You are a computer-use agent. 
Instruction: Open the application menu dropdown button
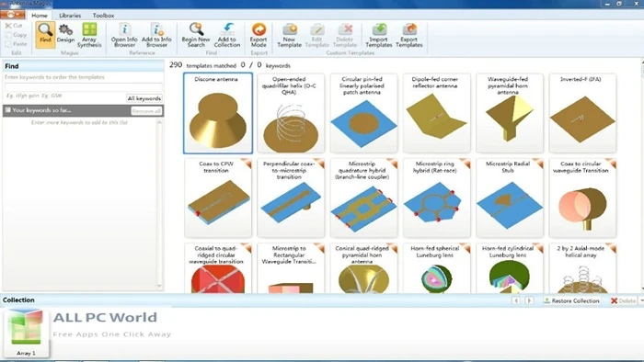[x=13, y=15]
